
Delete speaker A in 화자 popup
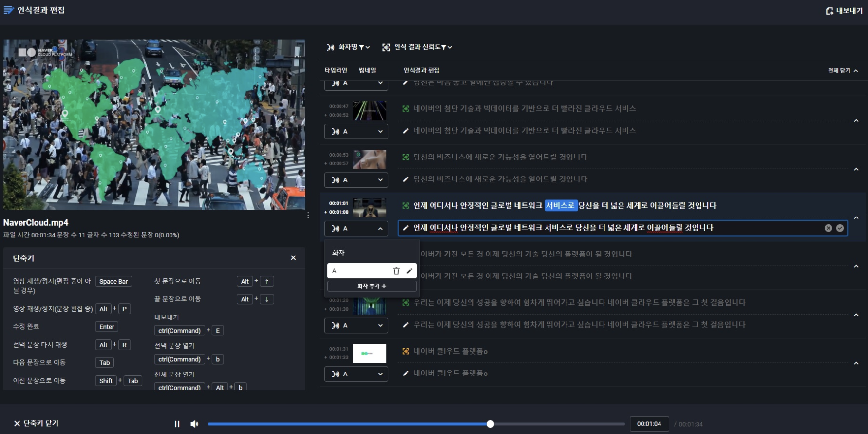(x=396, y=271)
